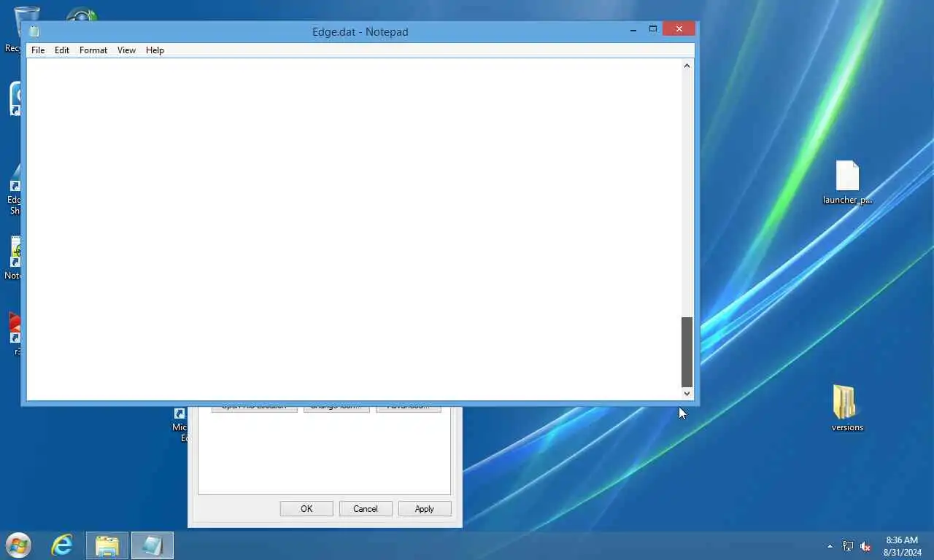Select the launcher_p... file on desktop

coord(847,183)
